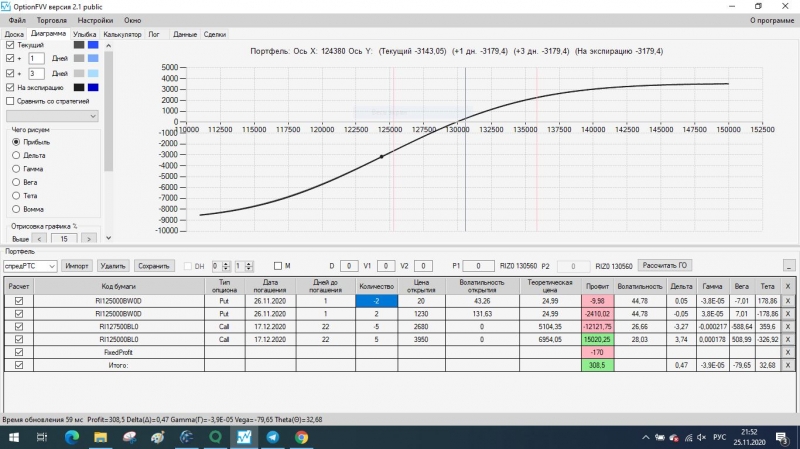
Task: Open the Торговля menu
Action: click(52, 20)
